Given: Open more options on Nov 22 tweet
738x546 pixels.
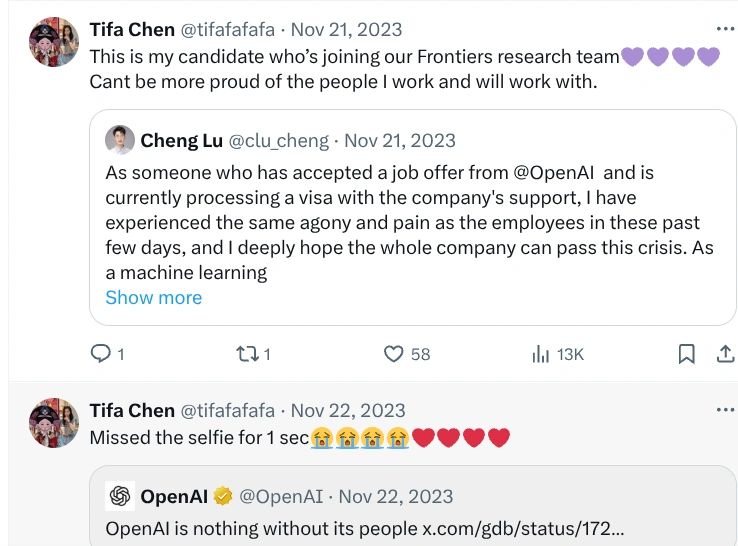Looking at the screenshot, I should 725,410.
